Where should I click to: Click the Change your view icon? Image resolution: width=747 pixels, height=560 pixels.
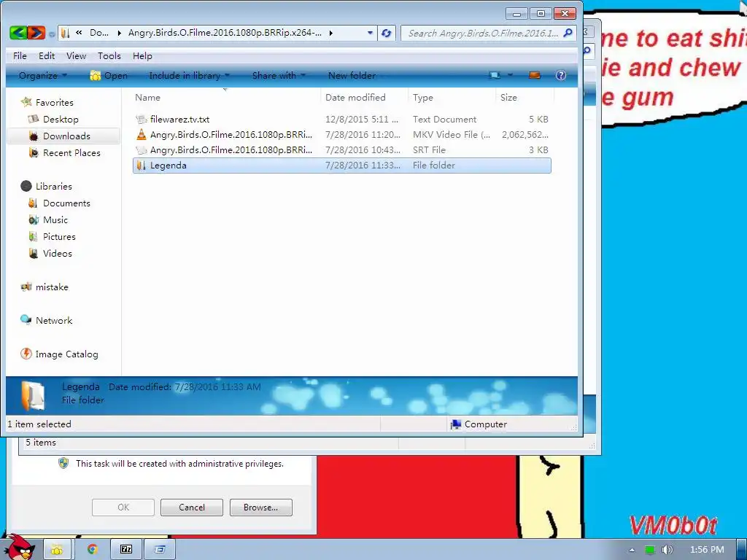click(495, 75)
